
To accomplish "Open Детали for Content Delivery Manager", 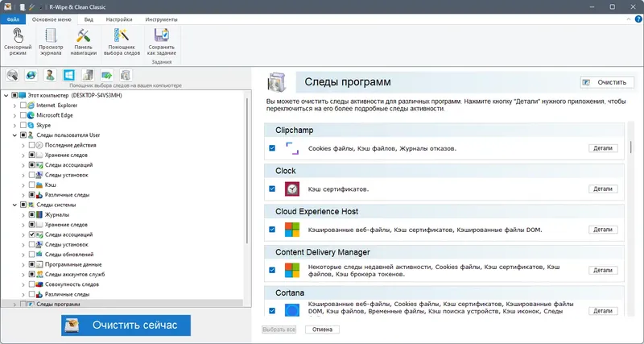I will point(603,271).
